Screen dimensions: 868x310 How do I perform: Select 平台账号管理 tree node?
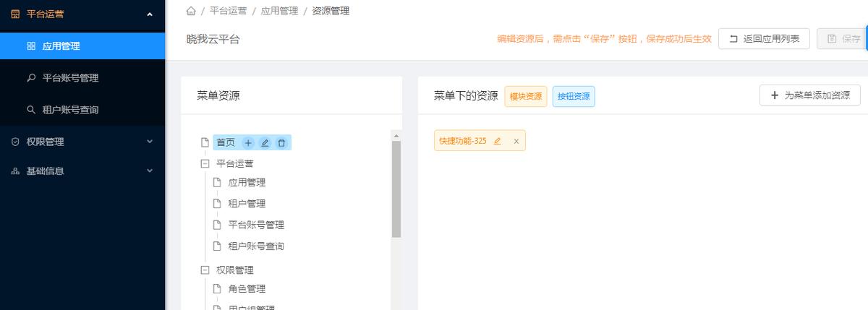click(x=256, y=225)
